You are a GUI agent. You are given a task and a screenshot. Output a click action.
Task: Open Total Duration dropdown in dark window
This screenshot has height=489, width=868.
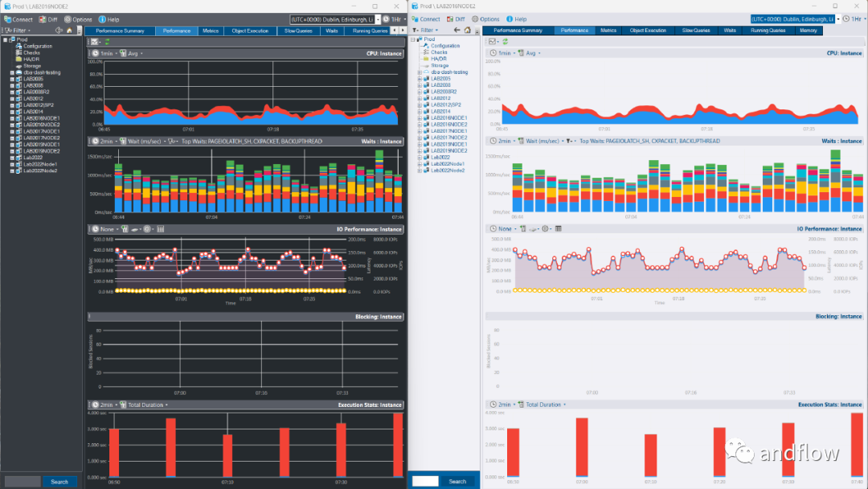144,405
